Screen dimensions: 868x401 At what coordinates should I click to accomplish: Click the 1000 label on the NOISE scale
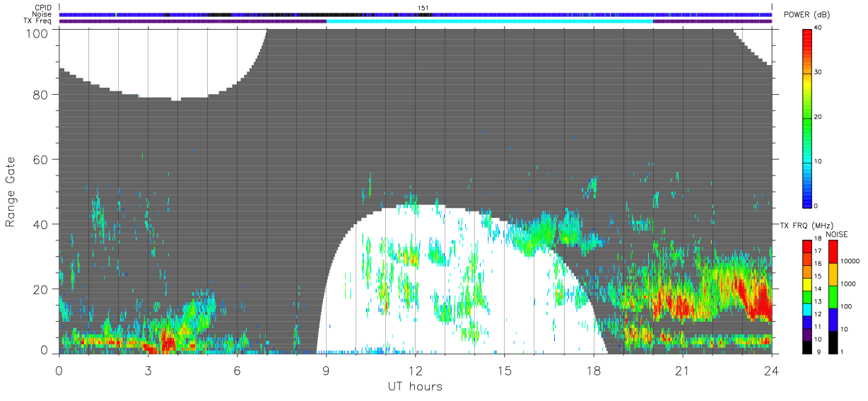[x=848, y=284]
